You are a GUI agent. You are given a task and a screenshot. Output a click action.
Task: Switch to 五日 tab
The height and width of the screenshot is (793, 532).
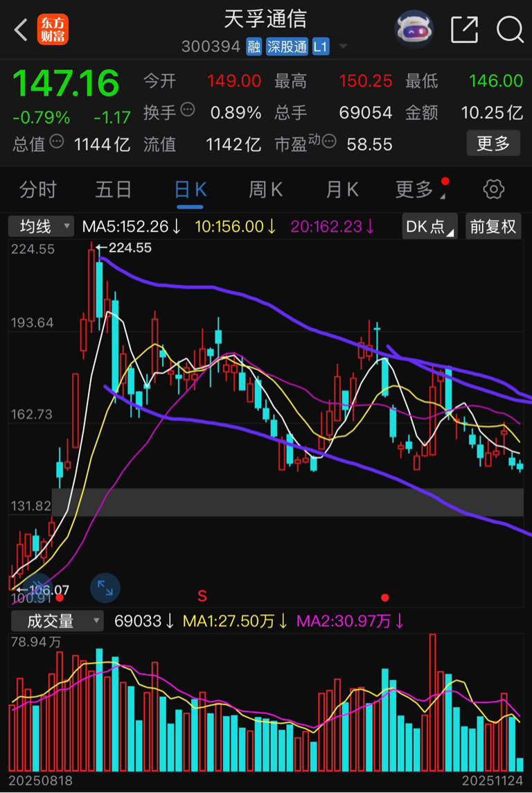click(x=114, y=190)
